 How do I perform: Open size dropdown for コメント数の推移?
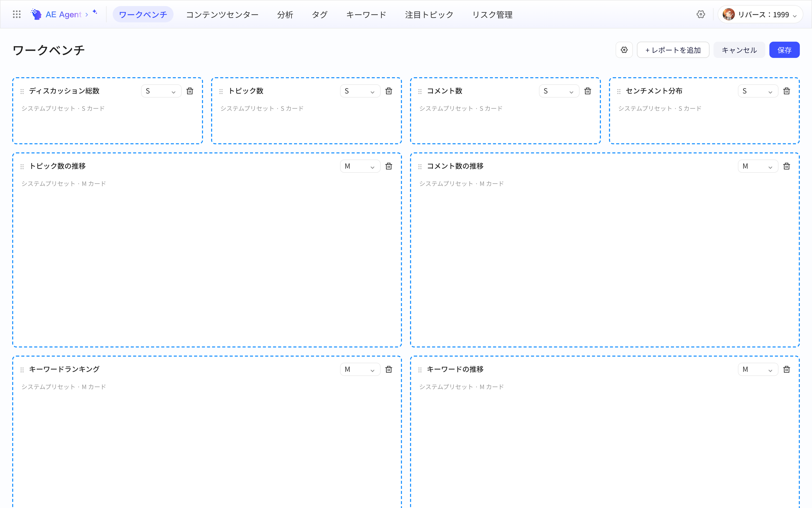click(x=758, y=166)
